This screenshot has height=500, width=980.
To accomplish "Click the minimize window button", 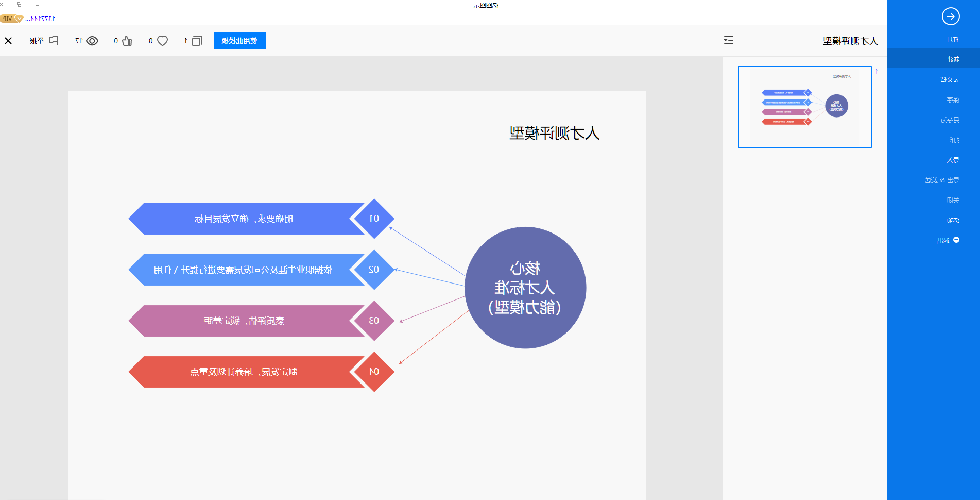I will (x=38, y=5).
